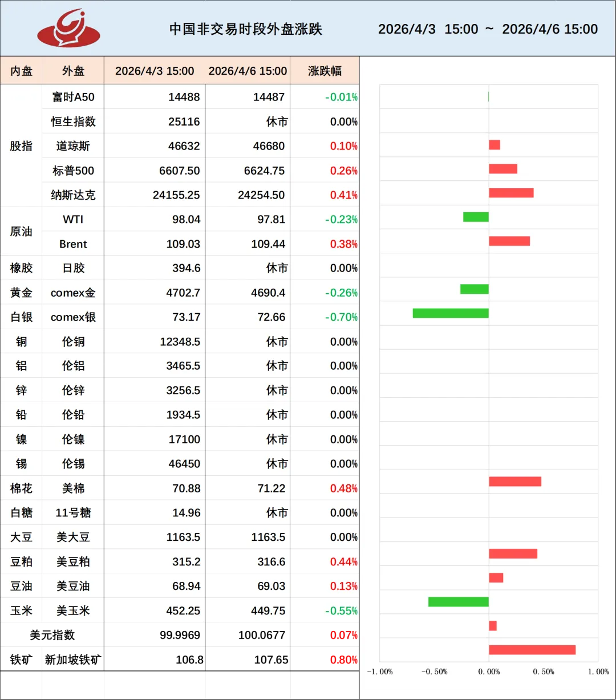Click the 新加坡铁矿 row label
The image size is (616, 700).
pos(73,660)
